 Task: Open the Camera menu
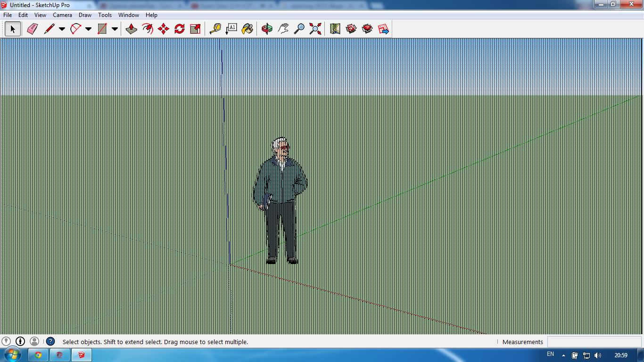pyautogui.click(x=62, y=15)
